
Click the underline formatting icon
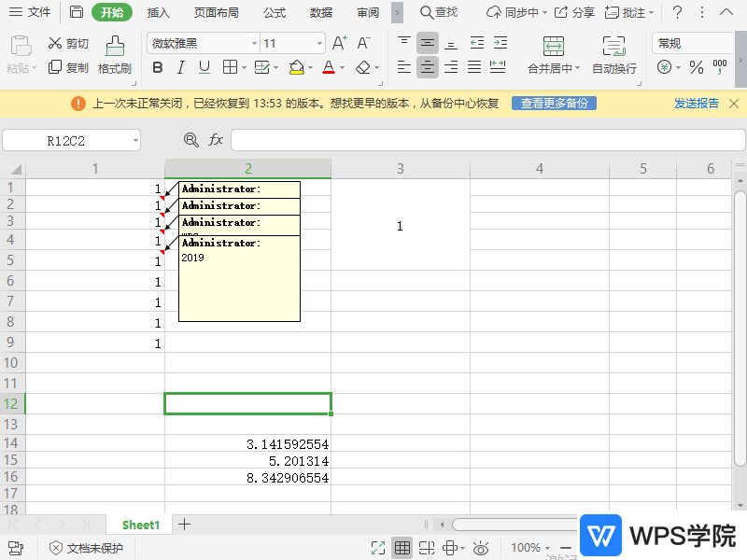click(204, 67)
